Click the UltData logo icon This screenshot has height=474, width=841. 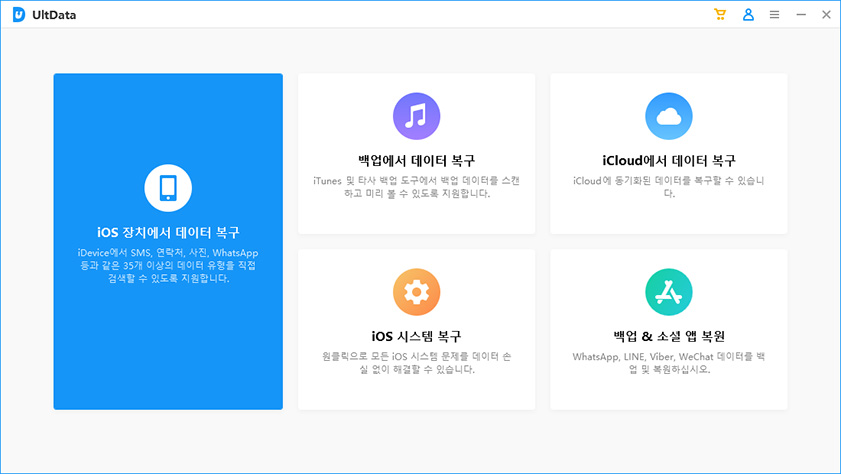point(19,15)
